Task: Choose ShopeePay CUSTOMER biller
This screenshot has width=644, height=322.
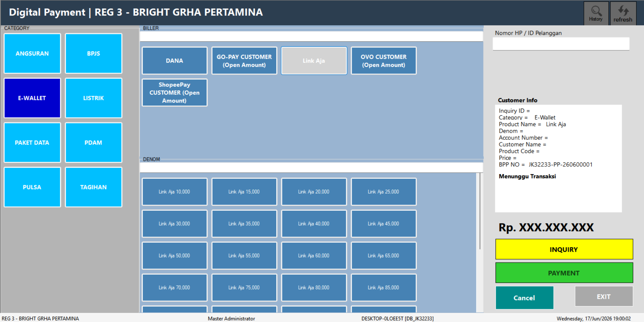Action: [175, 93]
